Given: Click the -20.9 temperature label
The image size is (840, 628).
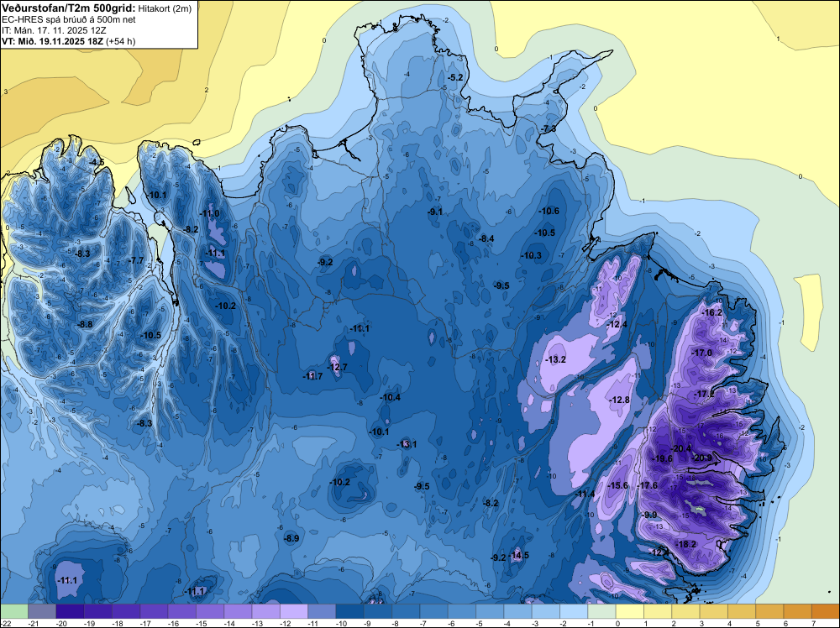Looking at the screenshot, I should coord(702,458).
